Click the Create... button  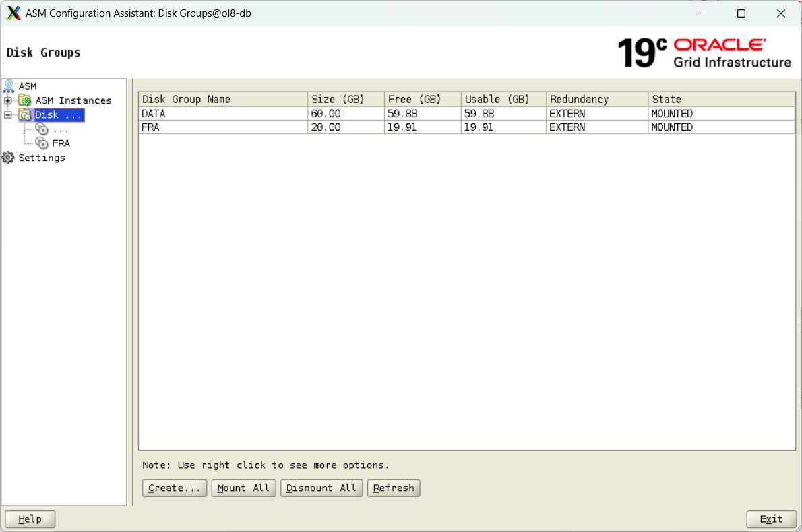[x=175, y=488]
